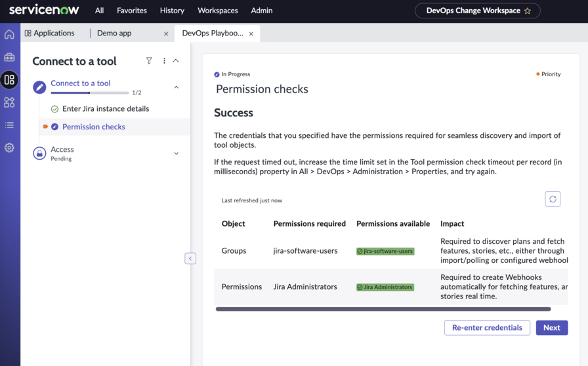Click Re-enter credentials button
588x366 pixels.
pyautogui.click(x=487, y=328)
